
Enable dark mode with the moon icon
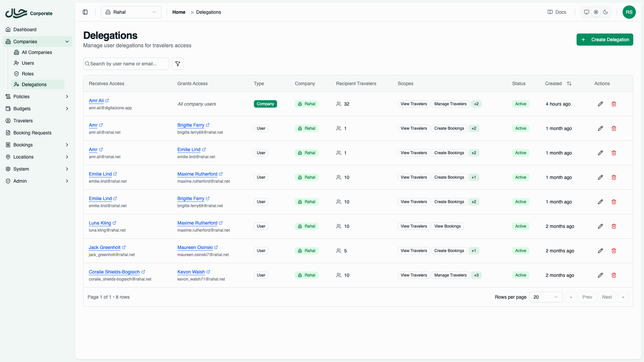click(605, 12)
